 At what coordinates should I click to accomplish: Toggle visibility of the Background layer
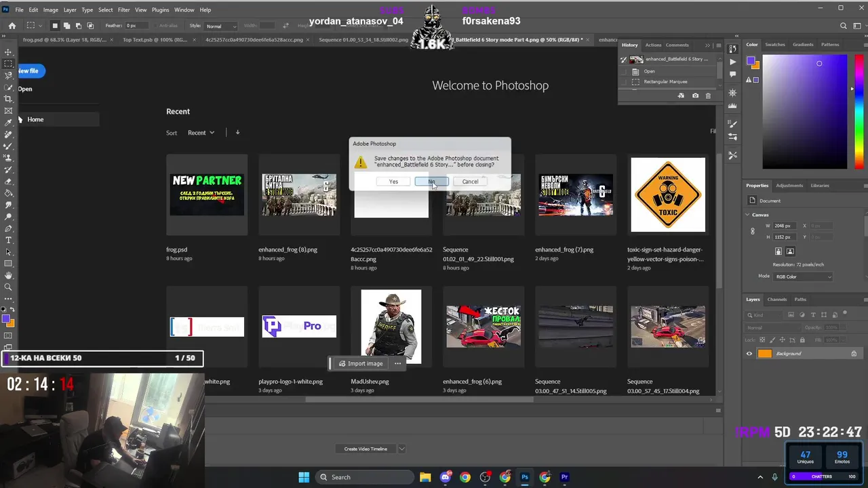click(x=749, y=353)
